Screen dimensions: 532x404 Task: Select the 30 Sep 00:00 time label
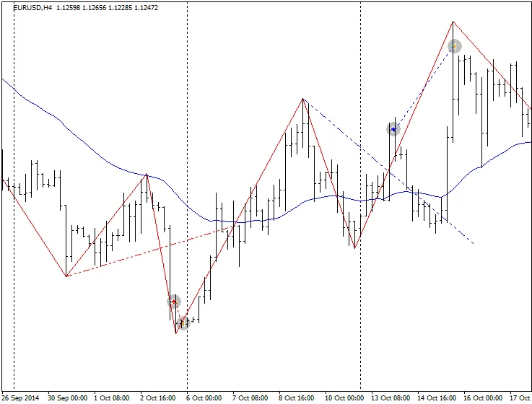point(67,398)
